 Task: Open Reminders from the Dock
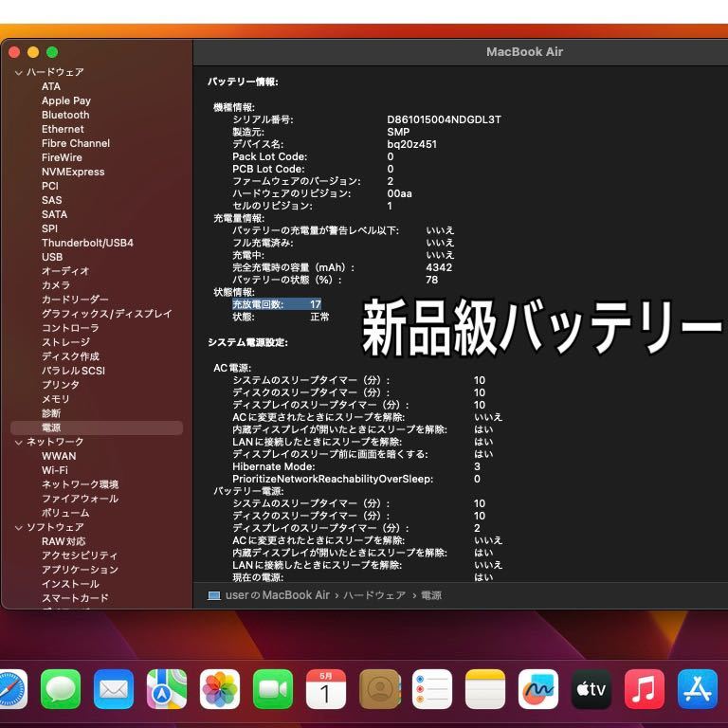(432, 689)
